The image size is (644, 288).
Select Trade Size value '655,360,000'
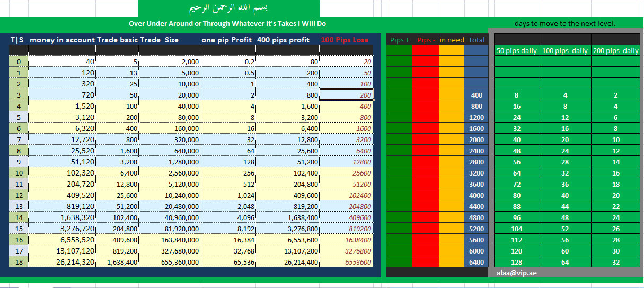click(x=170, y=262)
